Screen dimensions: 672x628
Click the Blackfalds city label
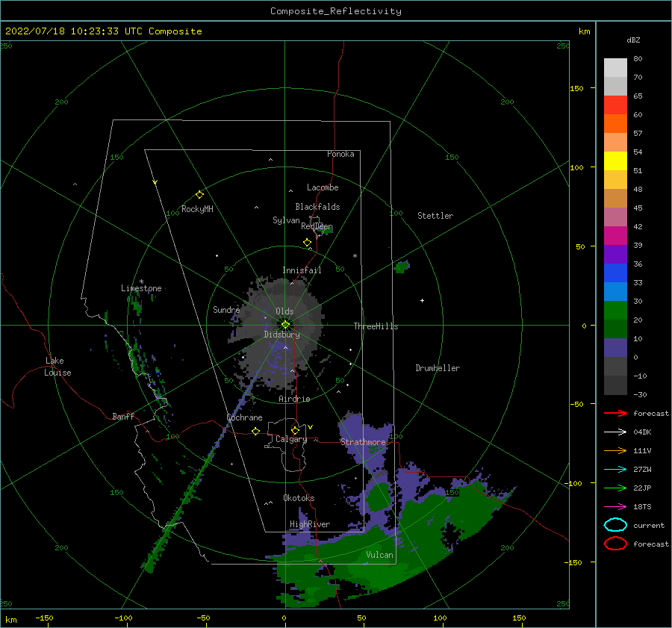pos(317,207)
